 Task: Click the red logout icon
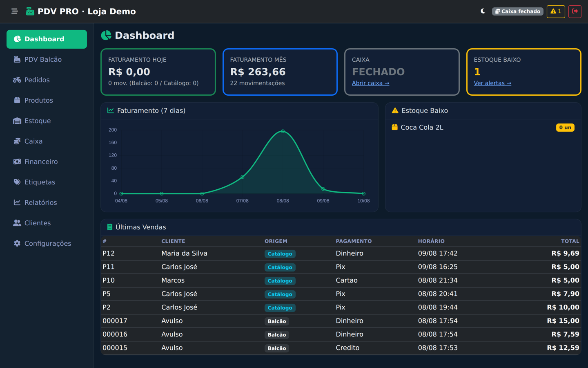(x=575, y=11)
